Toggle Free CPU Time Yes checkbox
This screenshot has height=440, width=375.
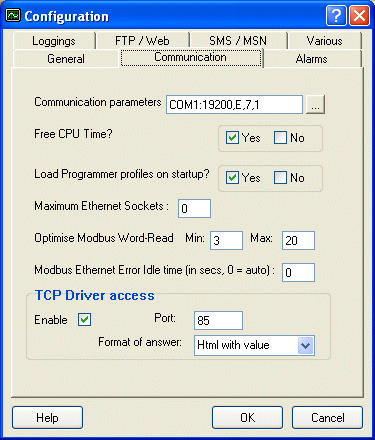232,138
